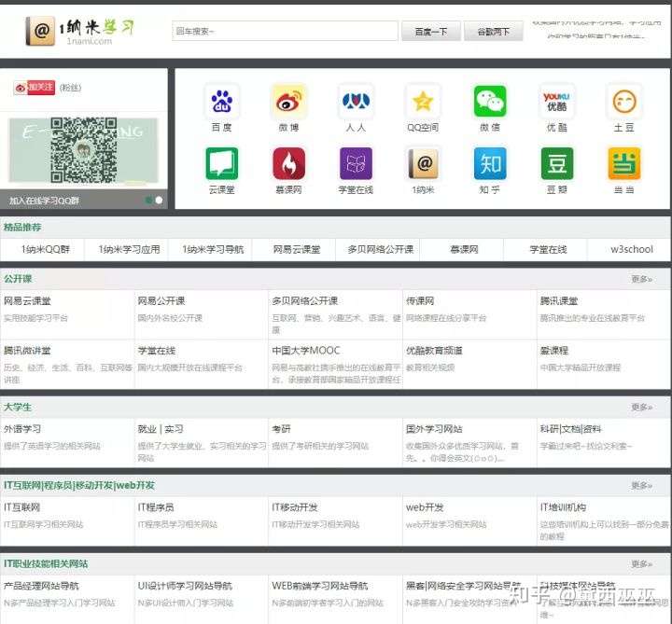
Task: Expand 更多 in the 大学生 section
Action: 641,407
